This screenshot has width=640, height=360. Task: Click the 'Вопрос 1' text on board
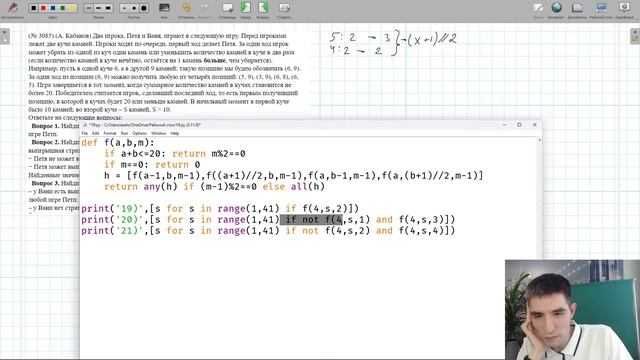coord(45,126)
